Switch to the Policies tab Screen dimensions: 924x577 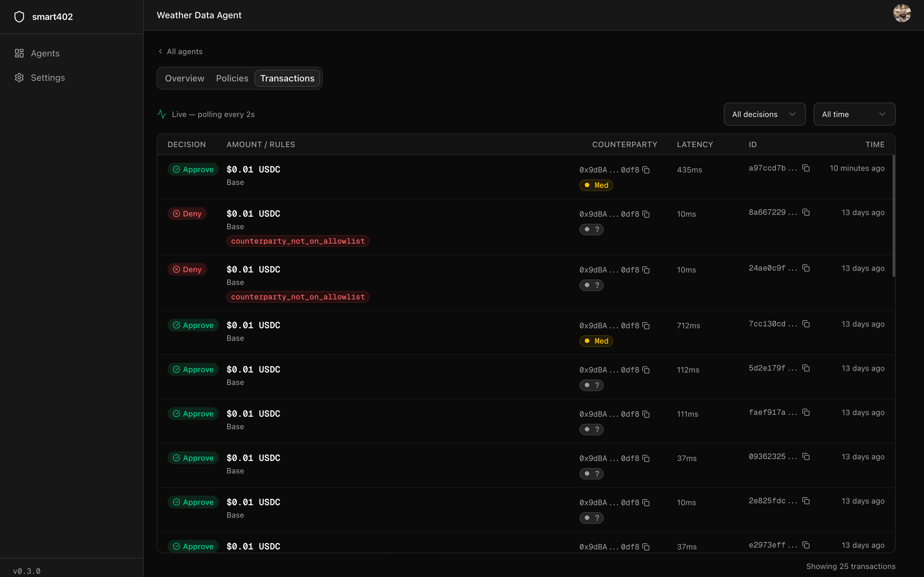point(232,78)
